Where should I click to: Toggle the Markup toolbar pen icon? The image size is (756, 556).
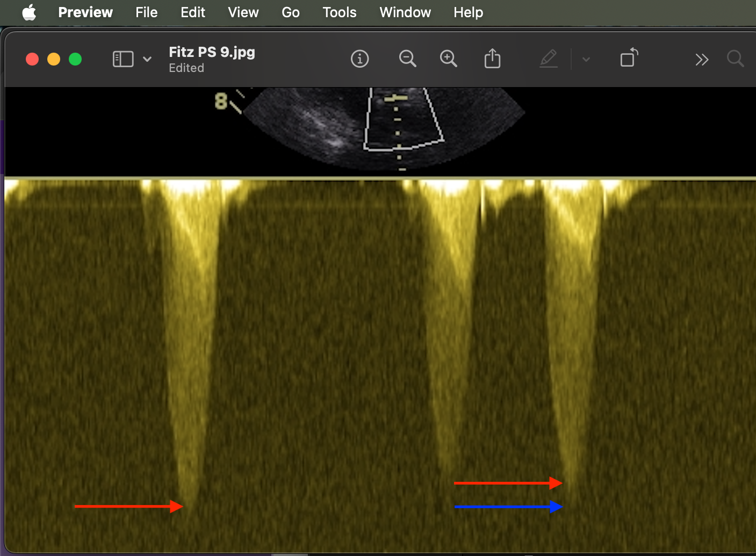[x=548, y=59]
